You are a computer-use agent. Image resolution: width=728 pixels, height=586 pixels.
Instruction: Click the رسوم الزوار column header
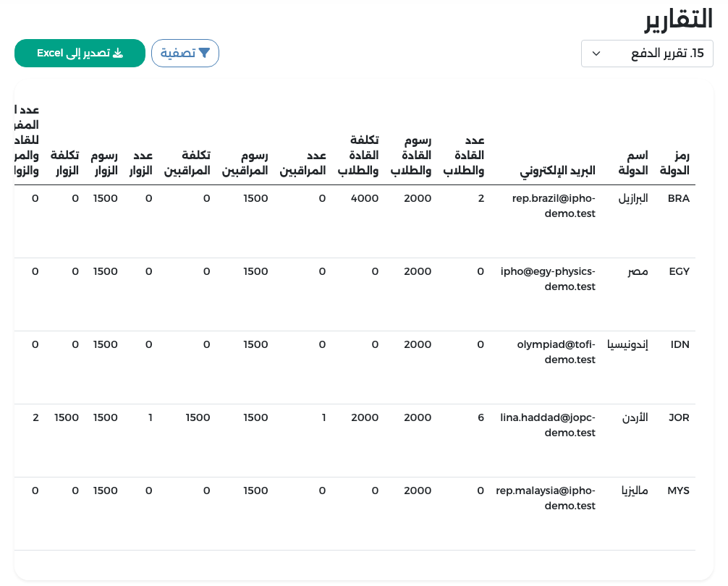(104, 163)
